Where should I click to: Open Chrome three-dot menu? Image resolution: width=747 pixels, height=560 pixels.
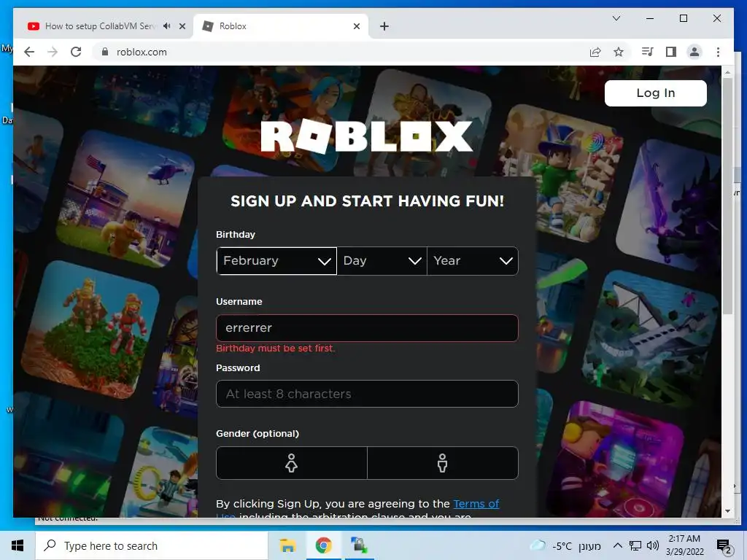(718, 52)
